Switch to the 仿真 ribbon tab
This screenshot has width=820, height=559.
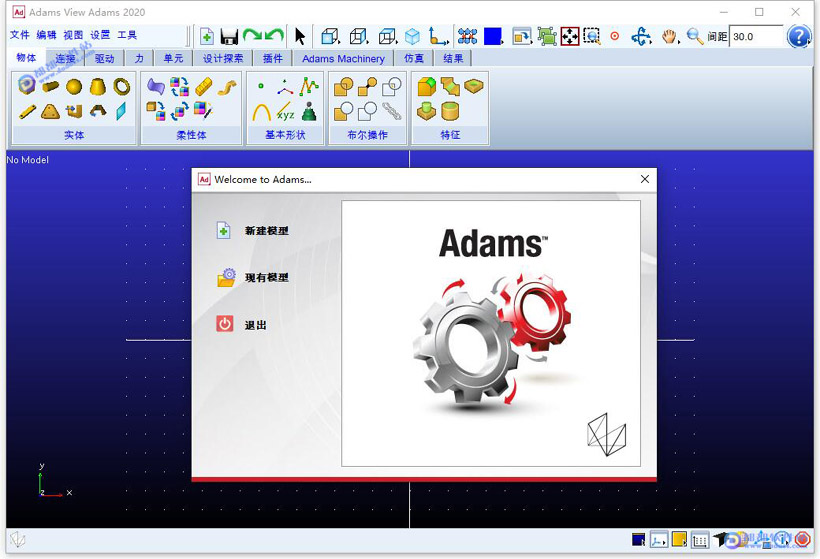(x=414, y=59)
